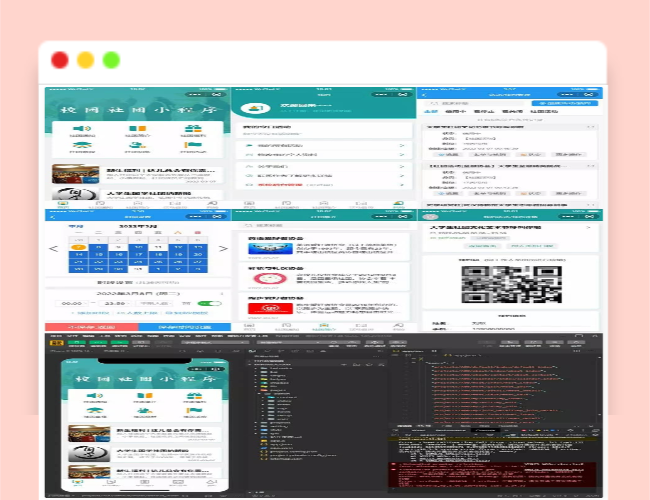Click the 00:00 start time field
This screenshot has height=500, width=650.
(x=71, y=304)
